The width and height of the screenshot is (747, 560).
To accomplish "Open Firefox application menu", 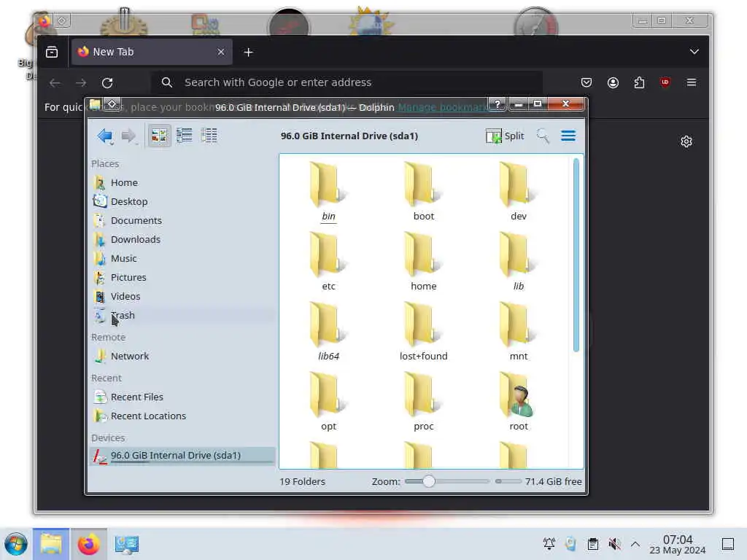I will click(692, 83).
